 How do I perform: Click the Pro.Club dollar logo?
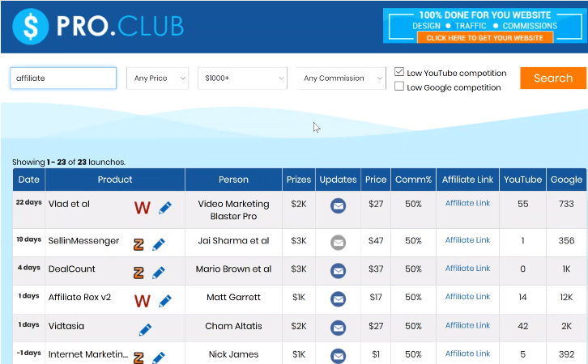(x=31, y=26)
